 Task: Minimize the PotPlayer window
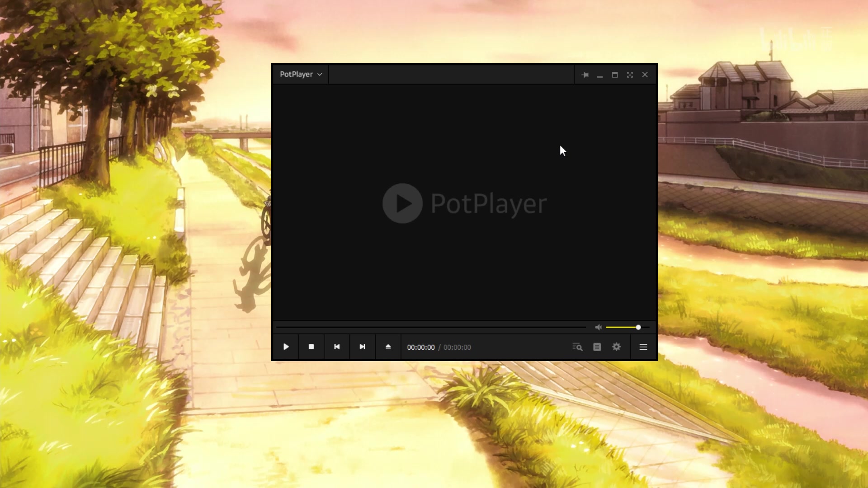600,75
